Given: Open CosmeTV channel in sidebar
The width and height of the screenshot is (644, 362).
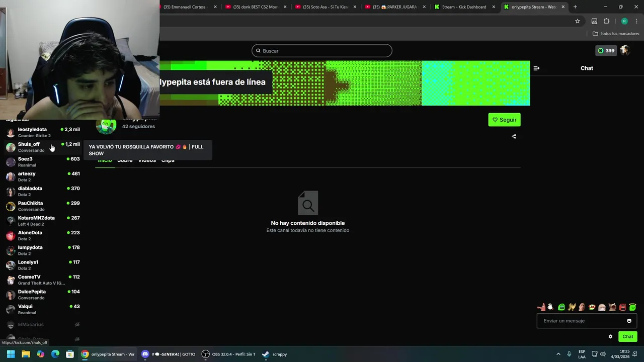Looking at the screenshot, I should [43, 280].
